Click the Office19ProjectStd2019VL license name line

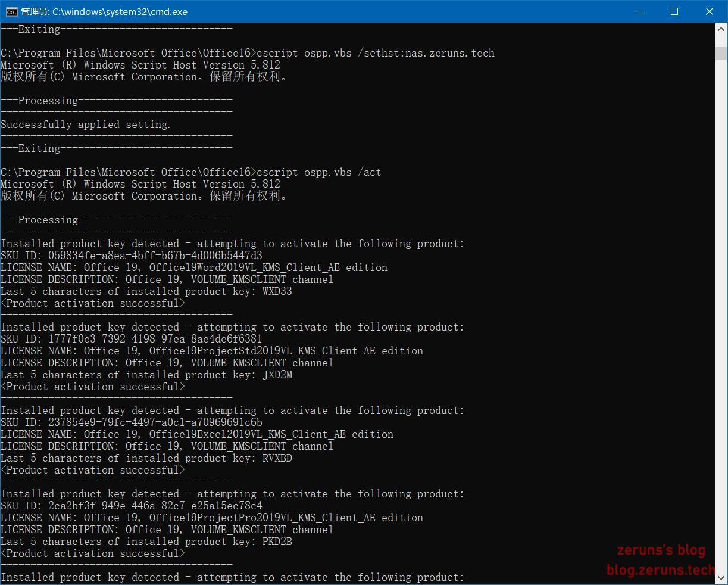211,351
